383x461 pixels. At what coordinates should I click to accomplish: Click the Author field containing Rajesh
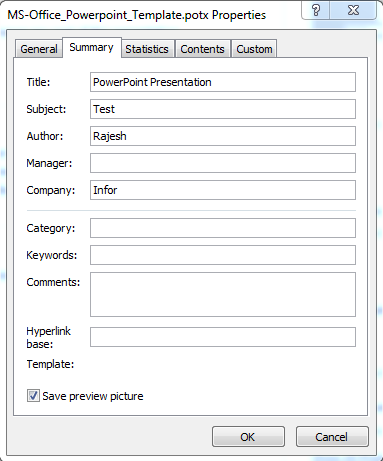click(x=223, y=136)
